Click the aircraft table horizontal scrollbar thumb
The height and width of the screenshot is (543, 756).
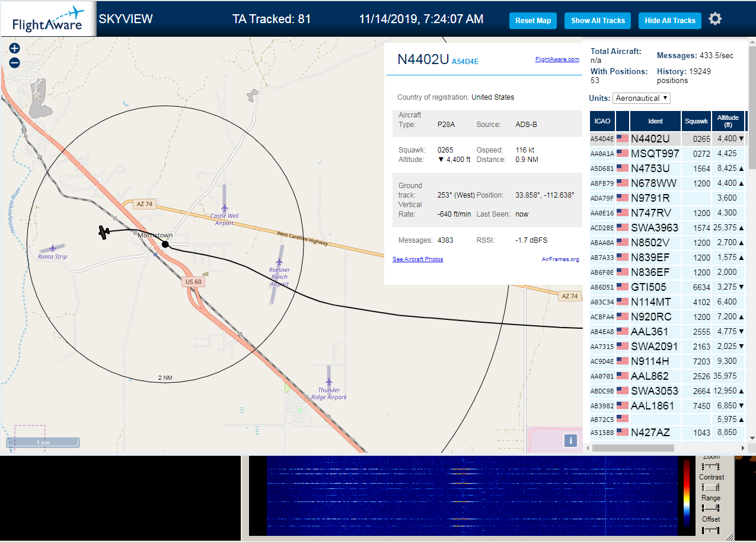(633, 448)
